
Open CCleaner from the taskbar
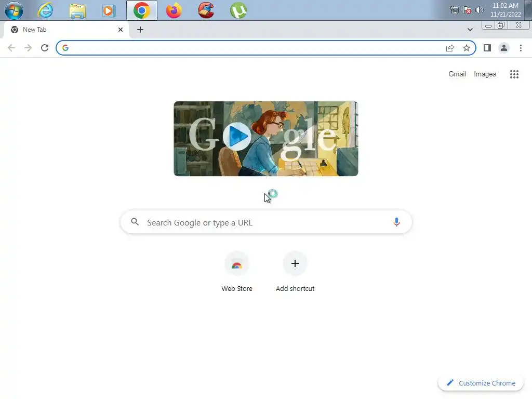(x=206, y=10)
